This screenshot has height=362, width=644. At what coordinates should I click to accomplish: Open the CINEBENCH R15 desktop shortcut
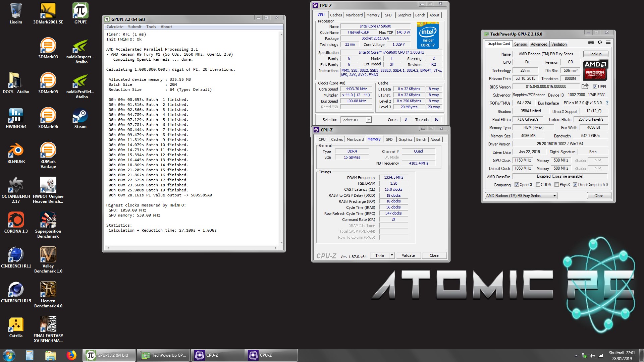pos(16,292)
